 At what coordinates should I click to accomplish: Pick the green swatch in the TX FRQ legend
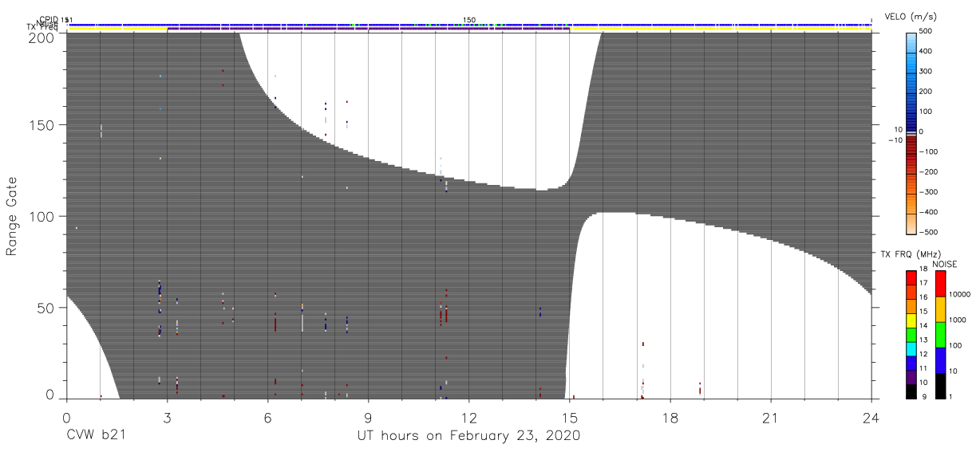911,333
